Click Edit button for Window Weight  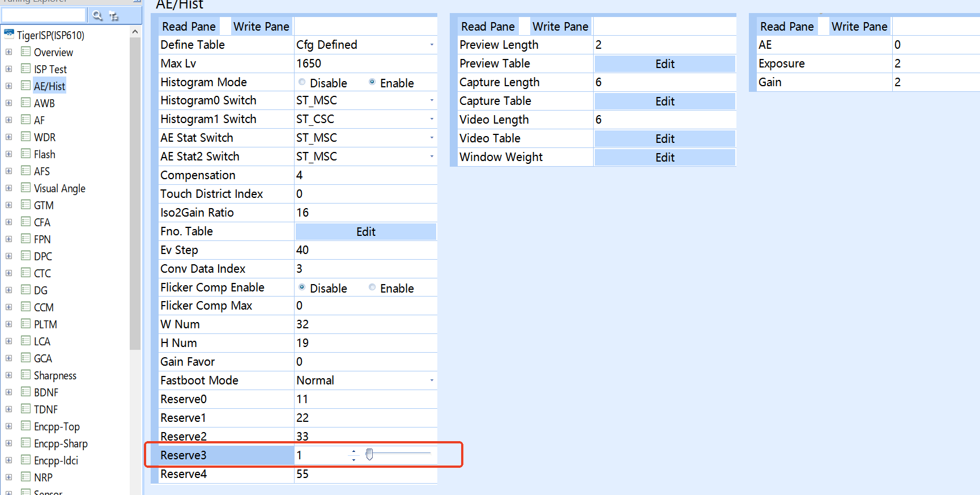click(x=664, y=157)
